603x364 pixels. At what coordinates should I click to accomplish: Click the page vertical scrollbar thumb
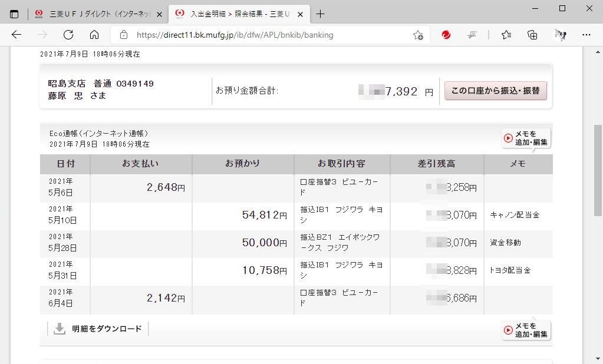(x=598, y=170)
